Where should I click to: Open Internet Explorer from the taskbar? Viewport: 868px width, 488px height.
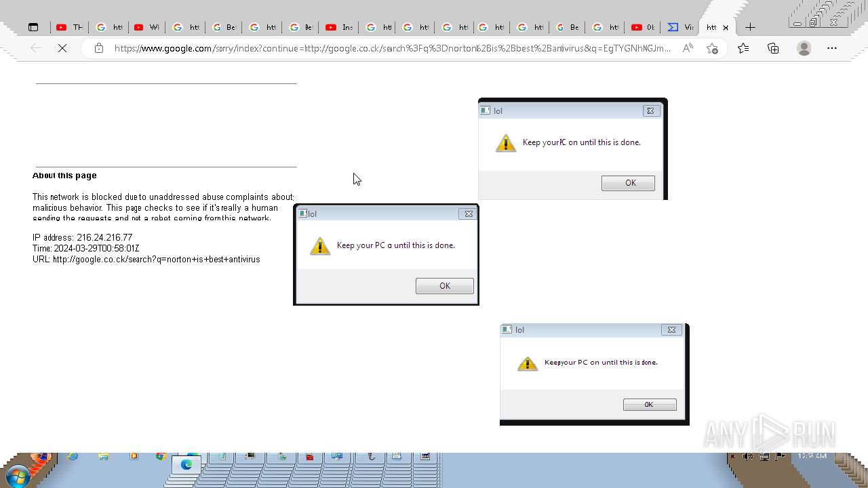(x=73, y=457)
